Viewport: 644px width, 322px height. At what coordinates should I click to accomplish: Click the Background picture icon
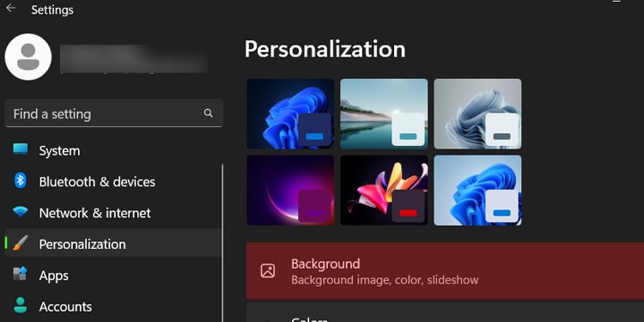[x=268, y=271]
